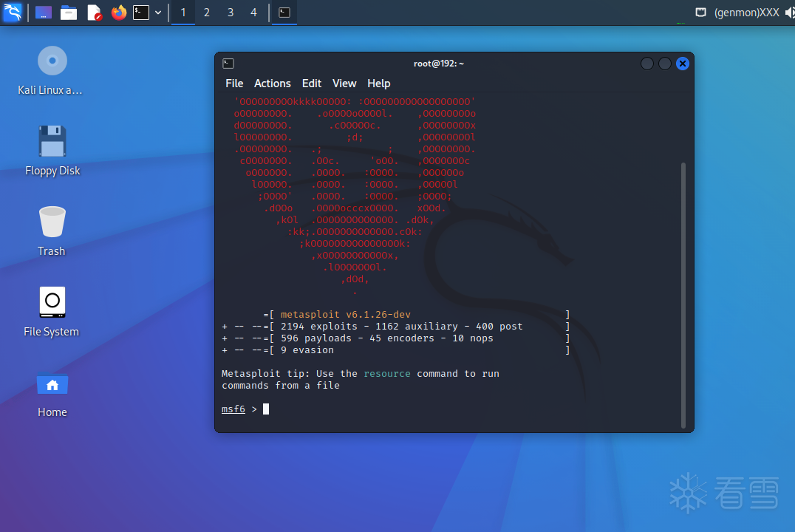The height and width of the screenshot is (532, 795).
Task: Minimize the root@192 terminal window
Action: (x=647, y=64)
